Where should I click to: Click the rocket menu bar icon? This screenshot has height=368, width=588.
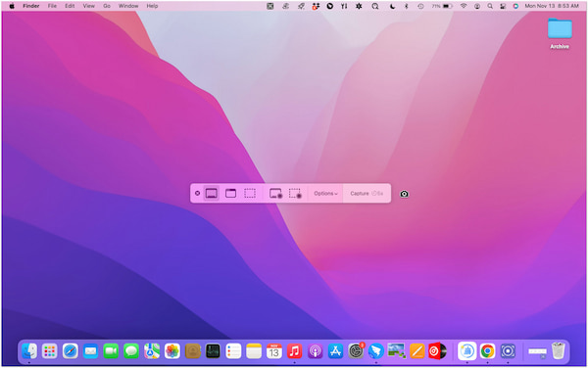pos(301,6)
